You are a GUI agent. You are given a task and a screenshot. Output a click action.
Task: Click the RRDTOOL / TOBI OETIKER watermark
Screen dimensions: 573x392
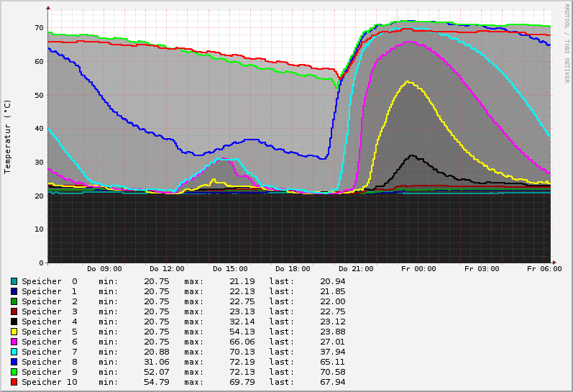(x=567, y=42)
